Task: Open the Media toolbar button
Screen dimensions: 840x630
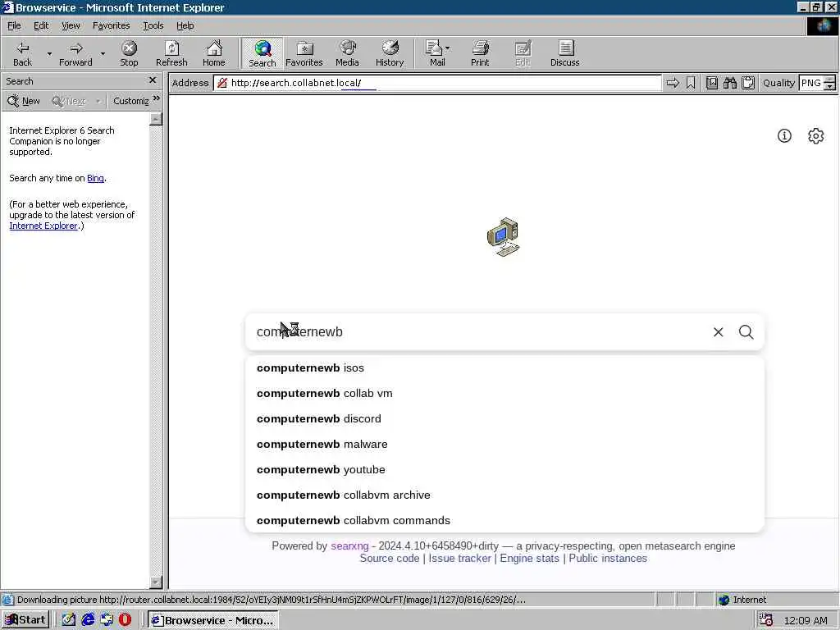Action: 347,53
